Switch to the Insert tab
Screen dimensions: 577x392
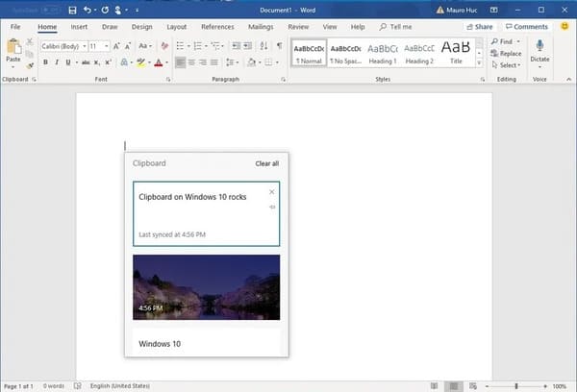tap(79, 27)
